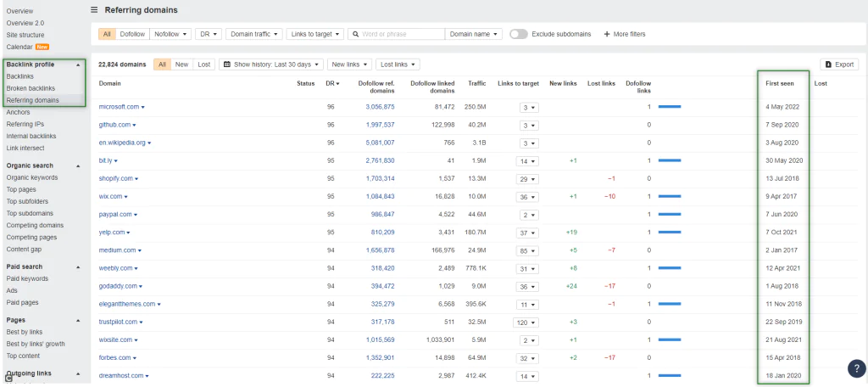Show only Lost domains tab
The image size is (868, 387).
pos(203,64)
